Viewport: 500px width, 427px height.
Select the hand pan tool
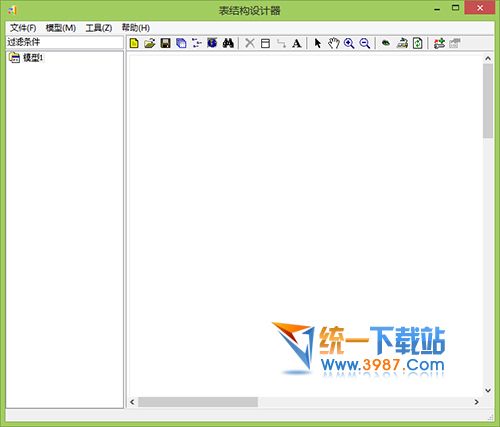333,43
